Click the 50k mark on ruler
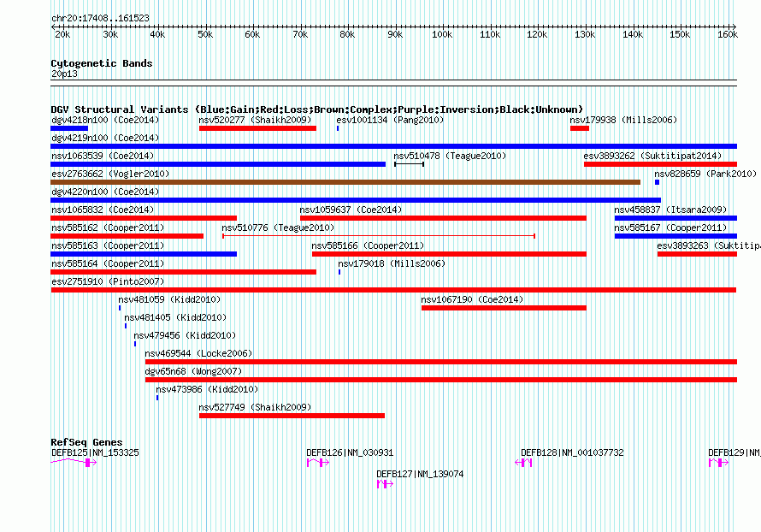 click(205, 34)
